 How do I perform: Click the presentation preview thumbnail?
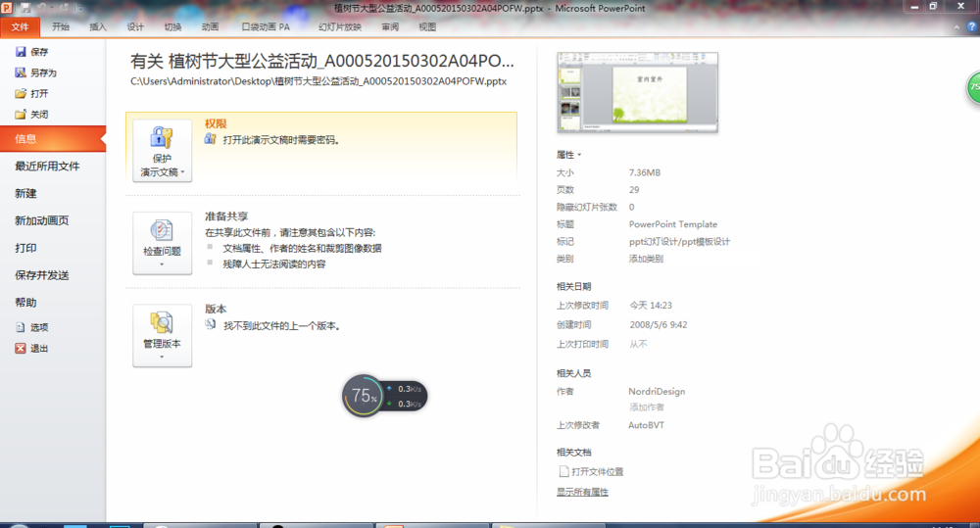[x=638, y=92]
